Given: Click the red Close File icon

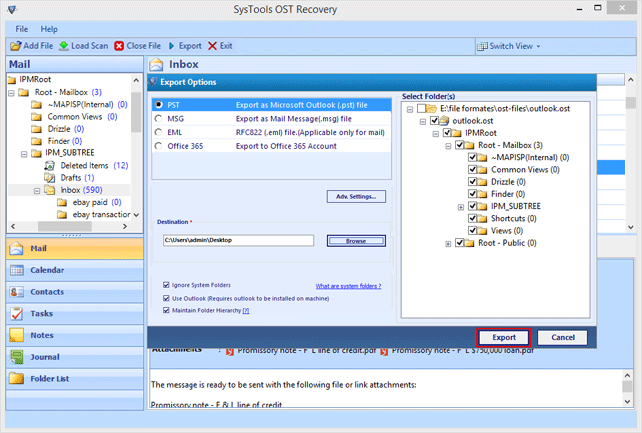Looking at the screenshot, I should (119, 46).
